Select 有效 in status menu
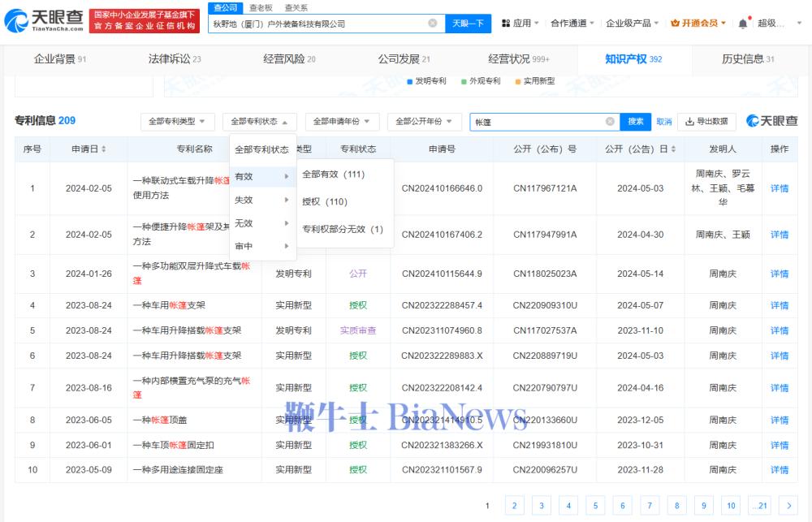 (262, 177)
